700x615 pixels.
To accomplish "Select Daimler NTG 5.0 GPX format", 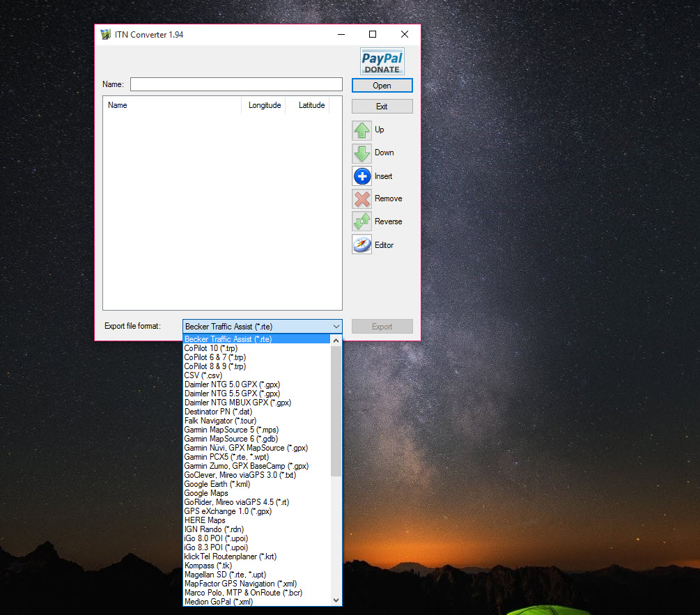I will coord(257,384).
